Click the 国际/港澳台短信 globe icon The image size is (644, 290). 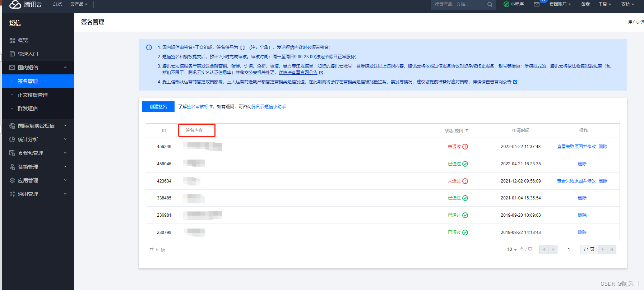[x=12, y=126]
